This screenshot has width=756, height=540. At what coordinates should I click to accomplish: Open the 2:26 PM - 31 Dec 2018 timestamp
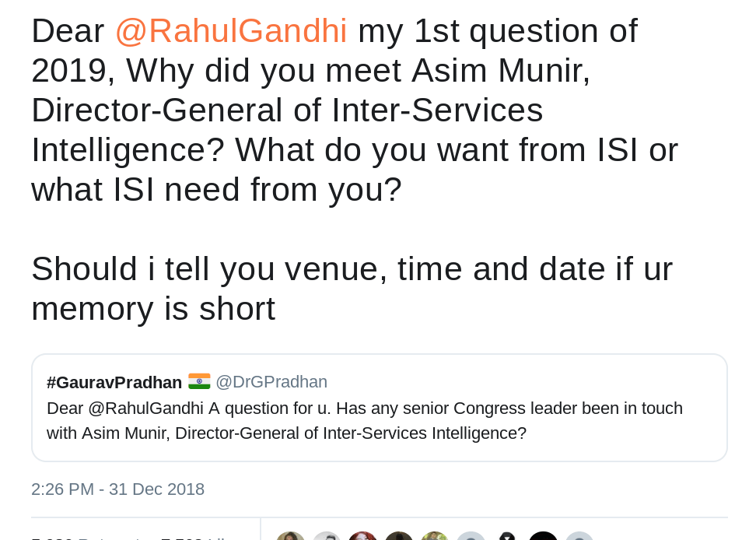(117, 489)
